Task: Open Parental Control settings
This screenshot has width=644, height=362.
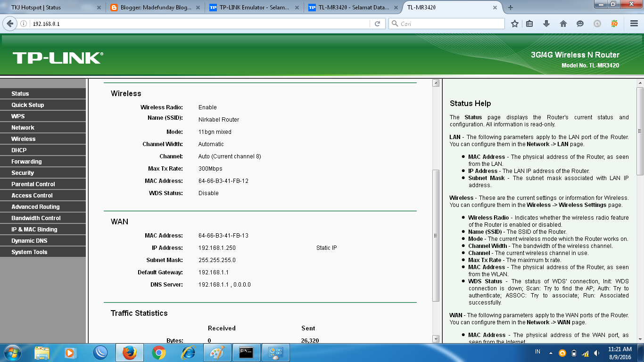Action: [x=43, y=184]
